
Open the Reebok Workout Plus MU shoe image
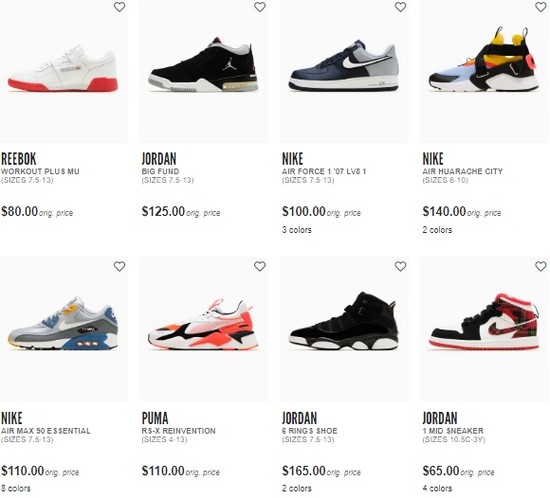(x=63, y=69)
